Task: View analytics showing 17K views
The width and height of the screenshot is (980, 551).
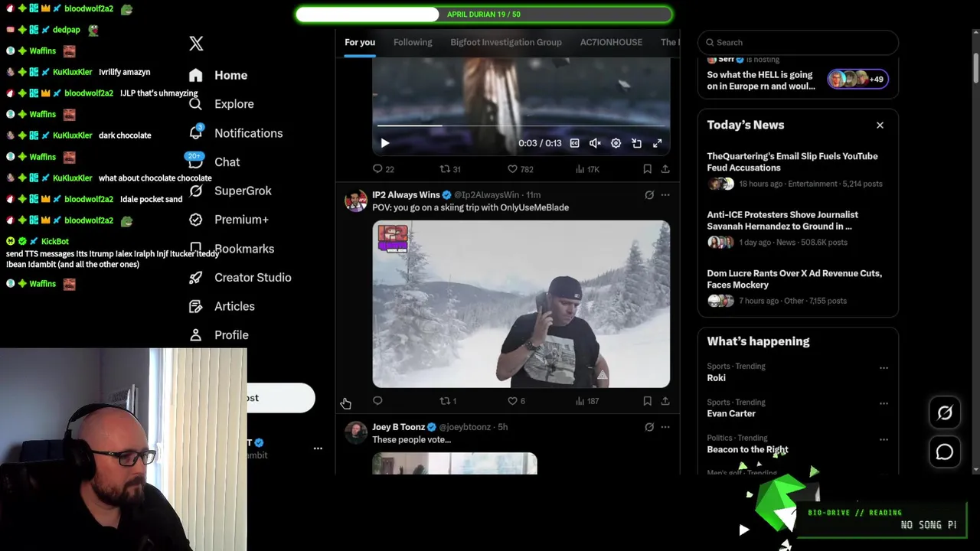Action: pyautogui.click(x=586, y=169)
